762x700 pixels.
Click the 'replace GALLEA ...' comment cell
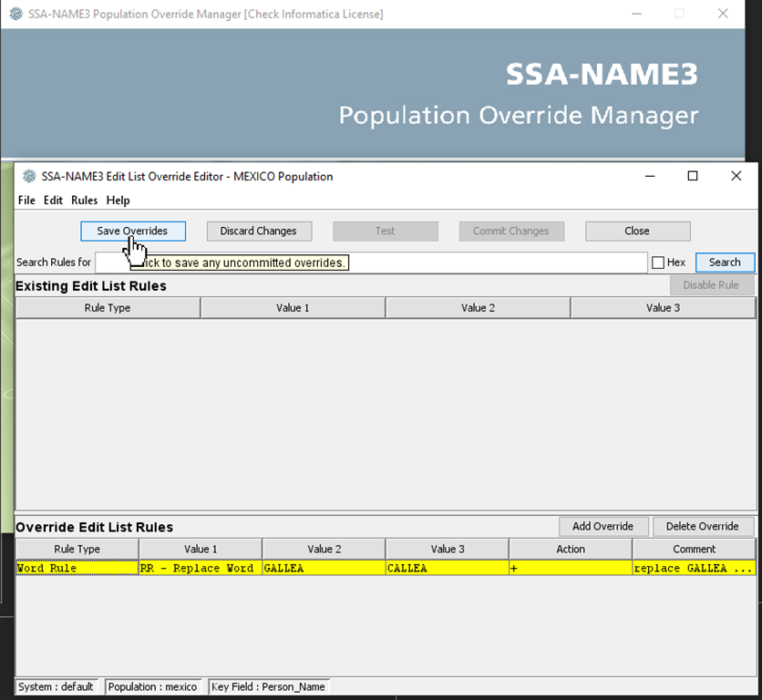[x=695, y=568]
